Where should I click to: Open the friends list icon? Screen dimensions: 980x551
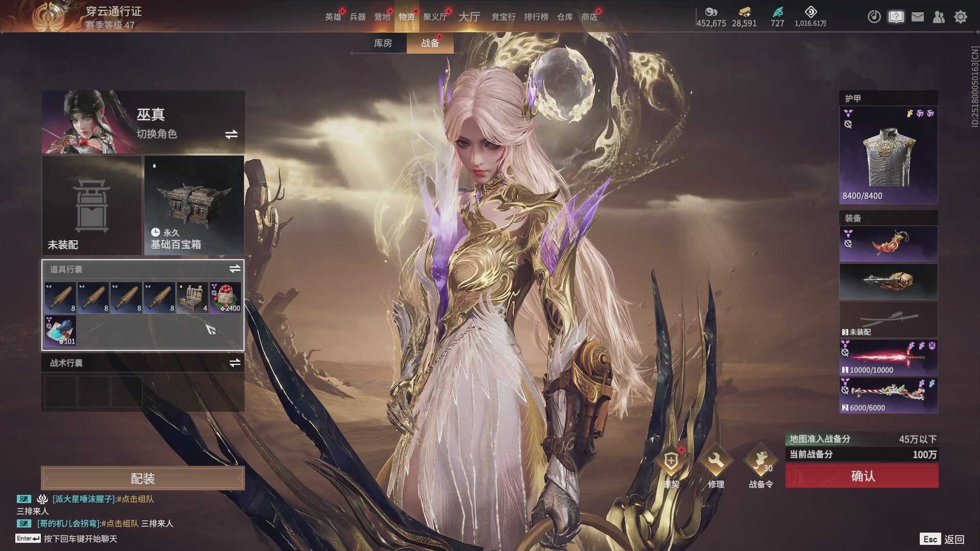[x=939, y=17]
